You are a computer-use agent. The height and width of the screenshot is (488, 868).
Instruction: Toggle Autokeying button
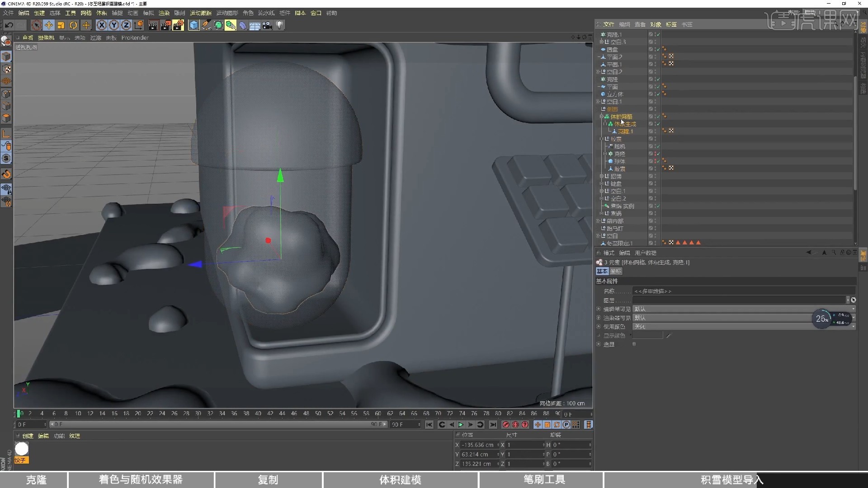click(515, 425)
